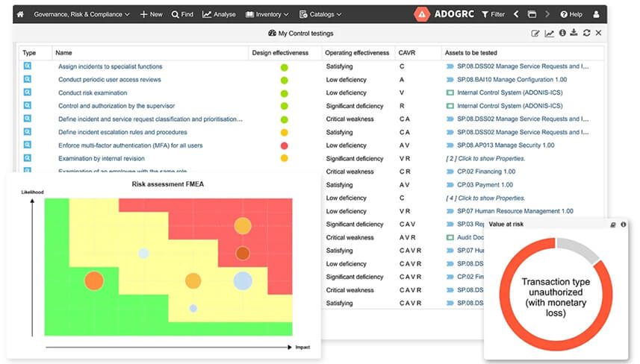Click the info icon in panel header
The width and height of the screenshot is (640, 364).
pos(562,34)
